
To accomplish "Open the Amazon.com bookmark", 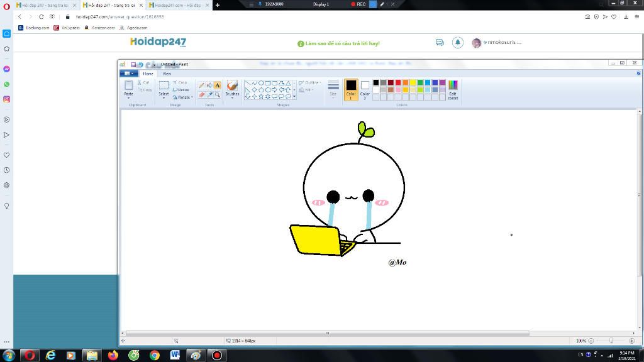I will point(99,28).
